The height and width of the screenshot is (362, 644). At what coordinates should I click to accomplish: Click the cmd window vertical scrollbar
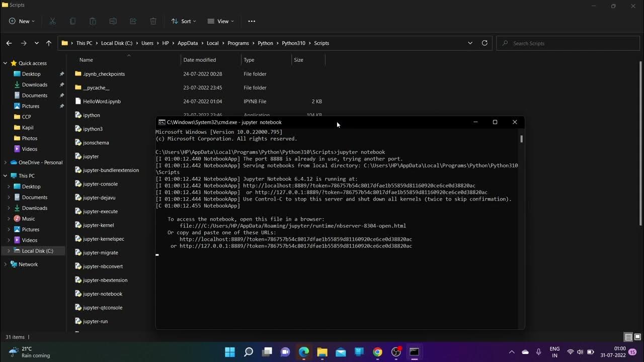click(x=522, y=139)
